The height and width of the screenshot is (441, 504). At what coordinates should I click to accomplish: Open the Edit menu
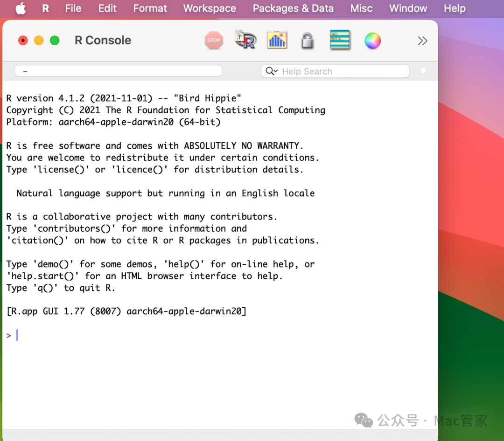(x=107, y=8)
